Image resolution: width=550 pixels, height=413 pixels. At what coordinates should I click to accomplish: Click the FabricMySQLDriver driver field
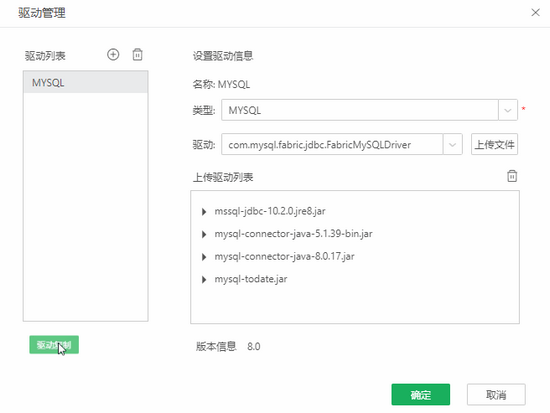[332, 144]
